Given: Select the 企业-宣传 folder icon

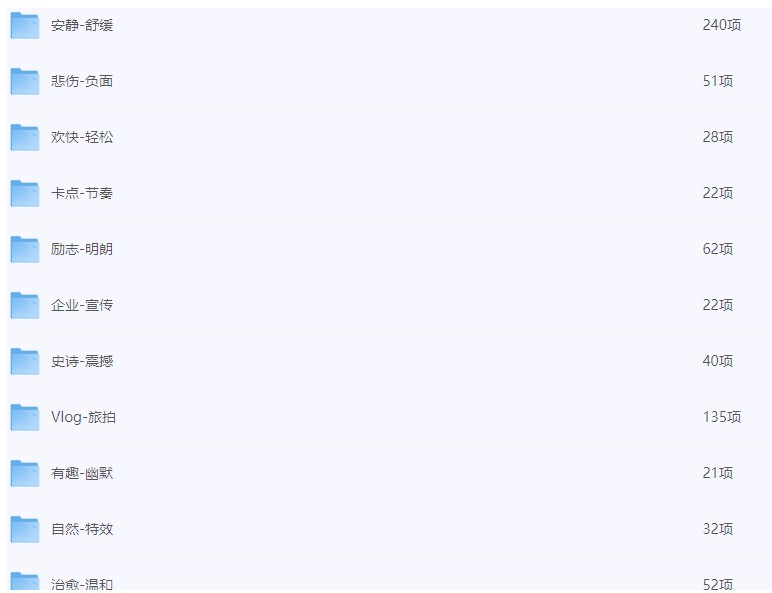Looking at the screenshot, I should (x=25, y=305).
